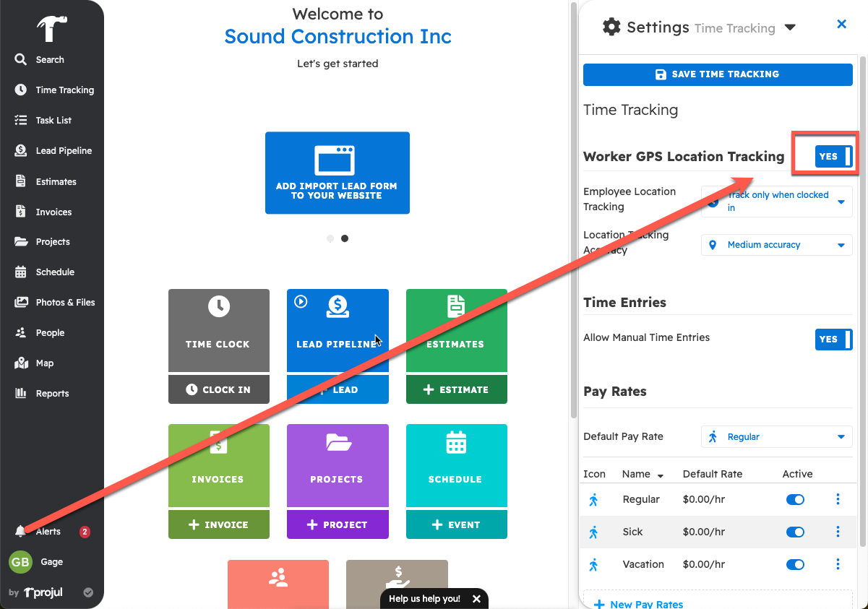The height and width of the screenshot is (609, 868).
Task: Open the Employee Location Tracking dropdown
Action: click(x=776, y=201)
